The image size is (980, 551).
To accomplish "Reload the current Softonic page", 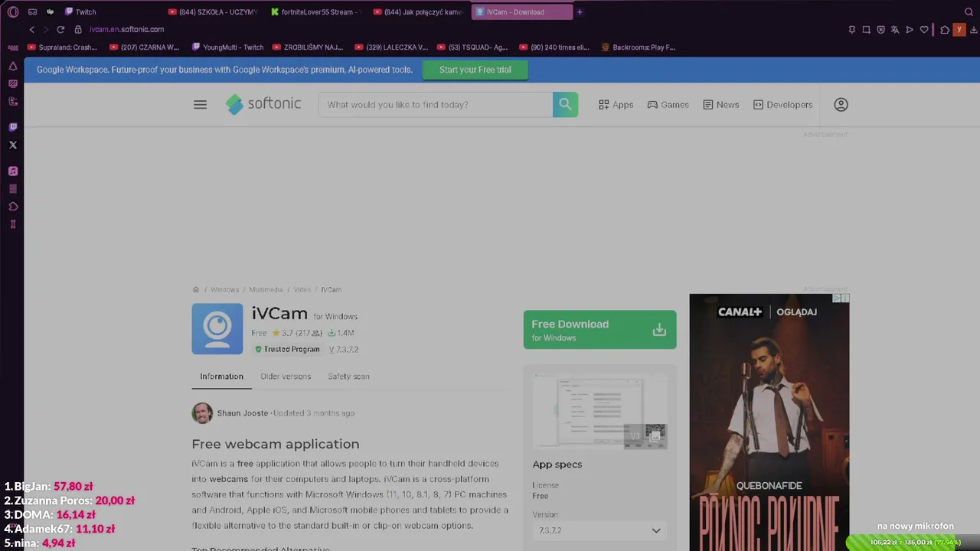I will [60, 29].
